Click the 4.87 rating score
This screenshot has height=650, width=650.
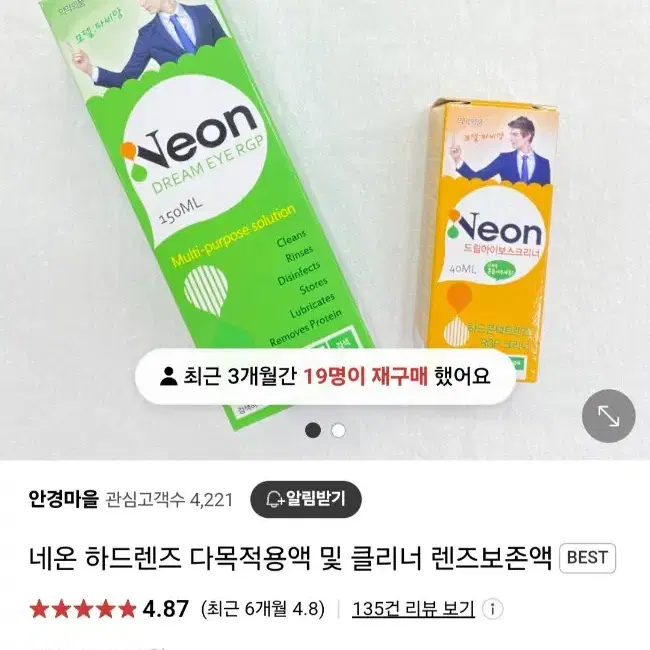pos(165,609)
